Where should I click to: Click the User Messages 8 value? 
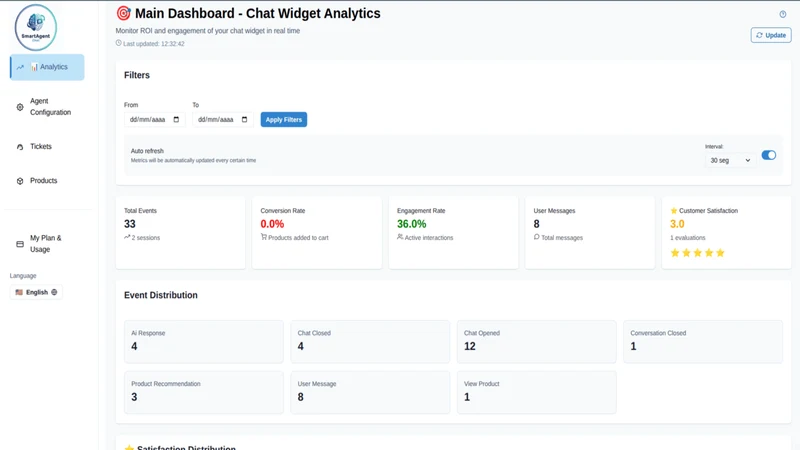tap(536, 224)
